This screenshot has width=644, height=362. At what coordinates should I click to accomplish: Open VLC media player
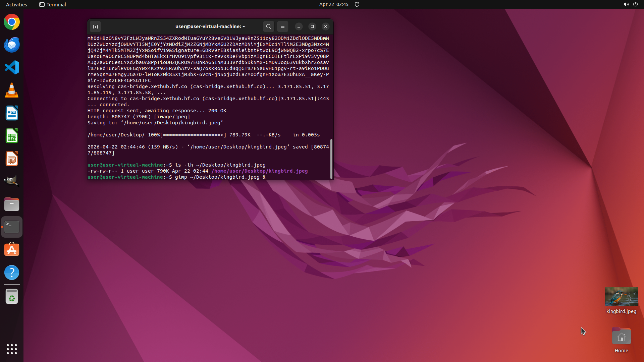coord(12,90)
